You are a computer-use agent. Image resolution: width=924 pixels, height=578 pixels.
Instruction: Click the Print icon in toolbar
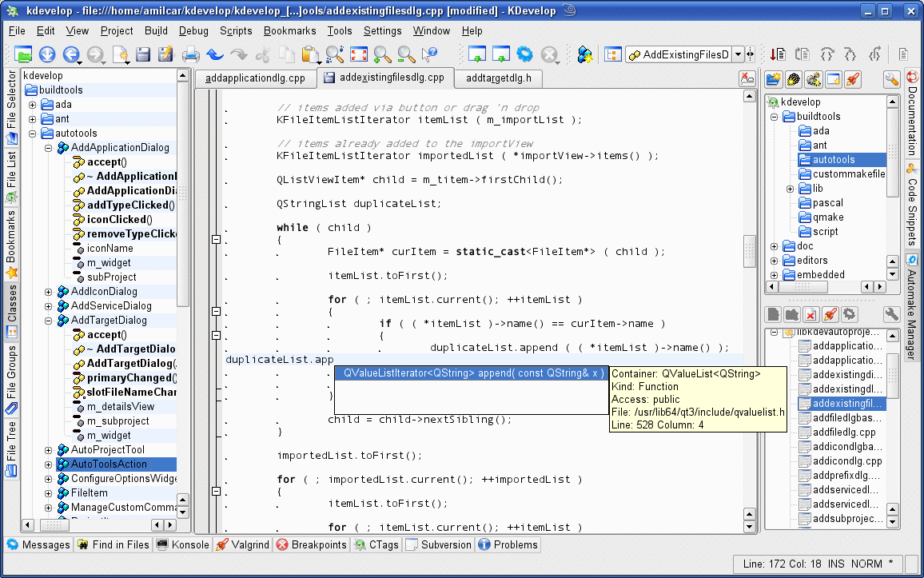coord(191,54)
